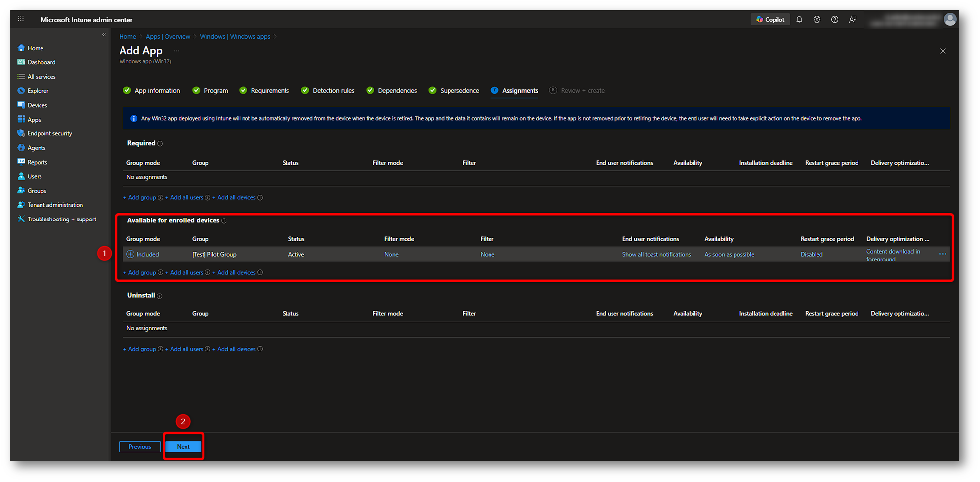Viewport: 980px width, 482px height.
Task: Open the app launcher waffle icon
Action: (x=21, y=19)
